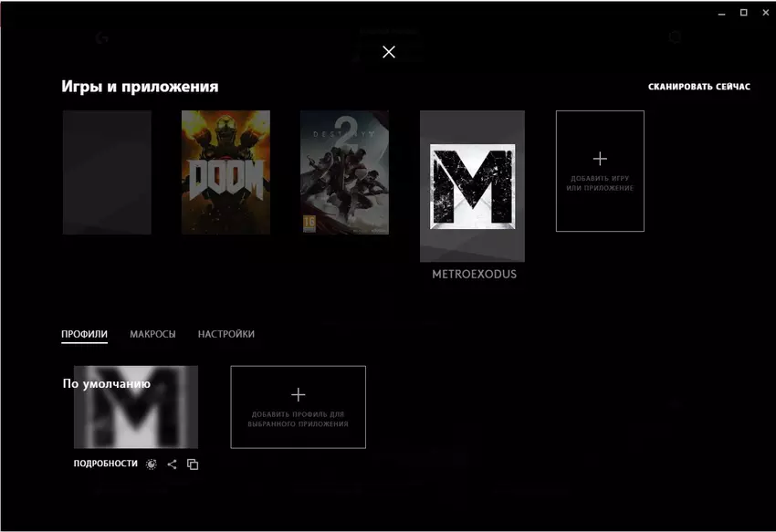Select the DOOM game cover
This screenshot has width=776, height=532.
[225, 172]
